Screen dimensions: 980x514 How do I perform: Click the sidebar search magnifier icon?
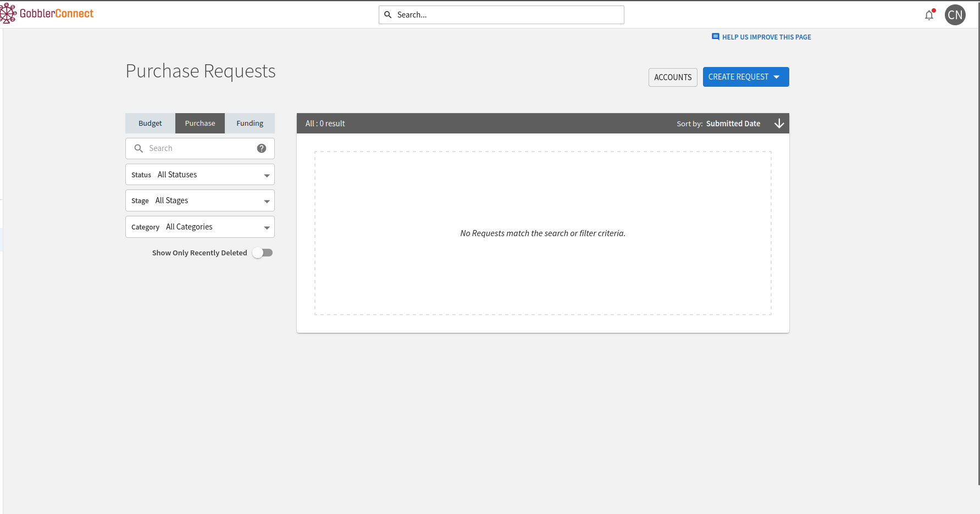point(139,148)
